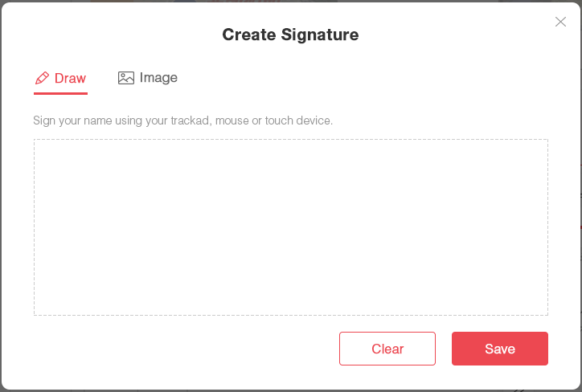Focus the signature drawing area
Viewport: 582px width, 392px height.
[290, 227]
